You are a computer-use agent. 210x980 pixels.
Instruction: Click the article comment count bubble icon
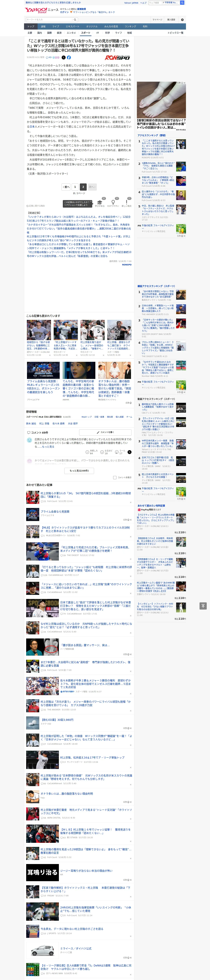pyautogui.click(x=47, y=57)
